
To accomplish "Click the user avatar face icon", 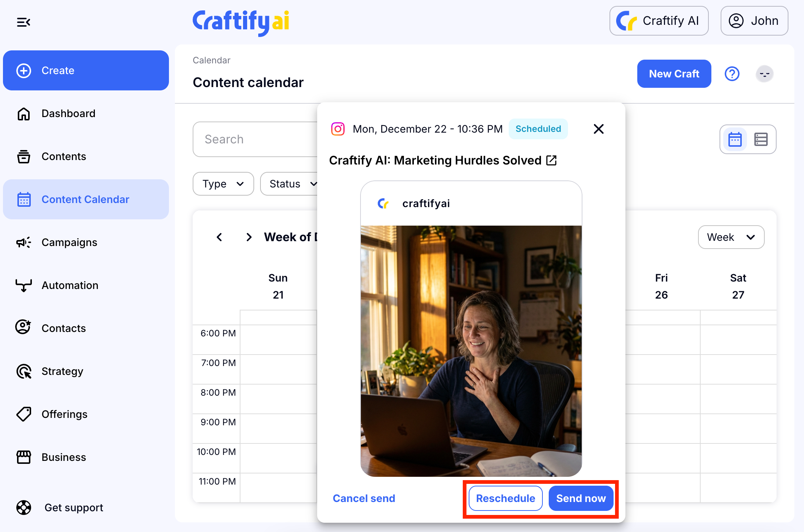I will [x=764, y=74].
